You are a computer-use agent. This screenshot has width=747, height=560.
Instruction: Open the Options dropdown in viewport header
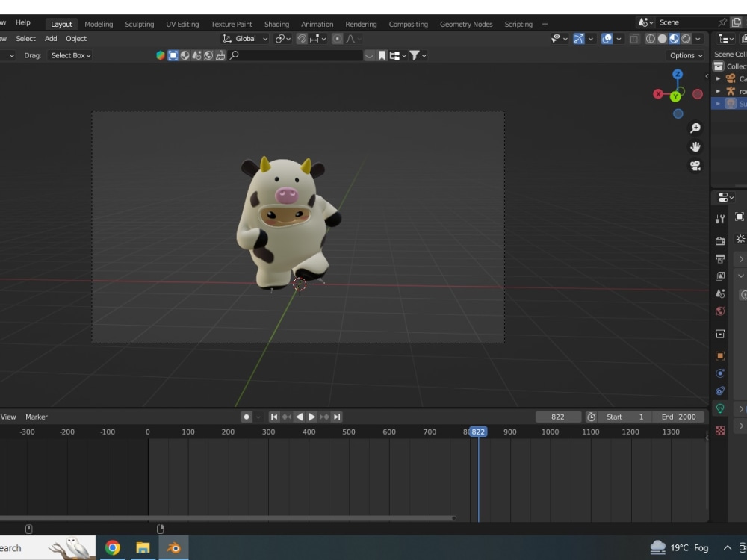coord(684,55)
